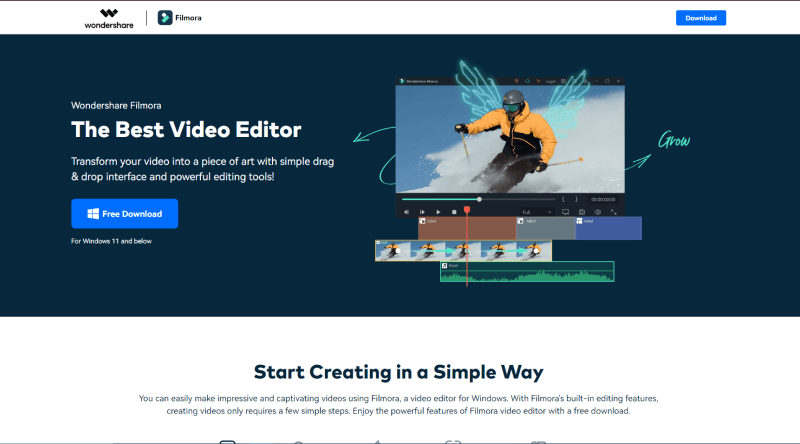This screenshot has height=444, width=800.
Task: Select the blue label clip on the timeline
Action: pyautogui.click(x=609, y=228)
